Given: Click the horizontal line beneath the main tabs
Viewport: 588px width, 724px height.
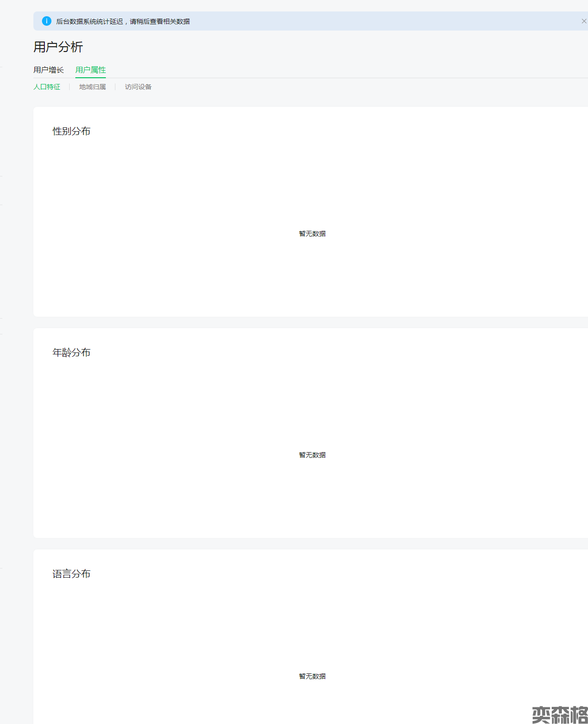Looking at the screenshot, I should [x=334, y=78].
